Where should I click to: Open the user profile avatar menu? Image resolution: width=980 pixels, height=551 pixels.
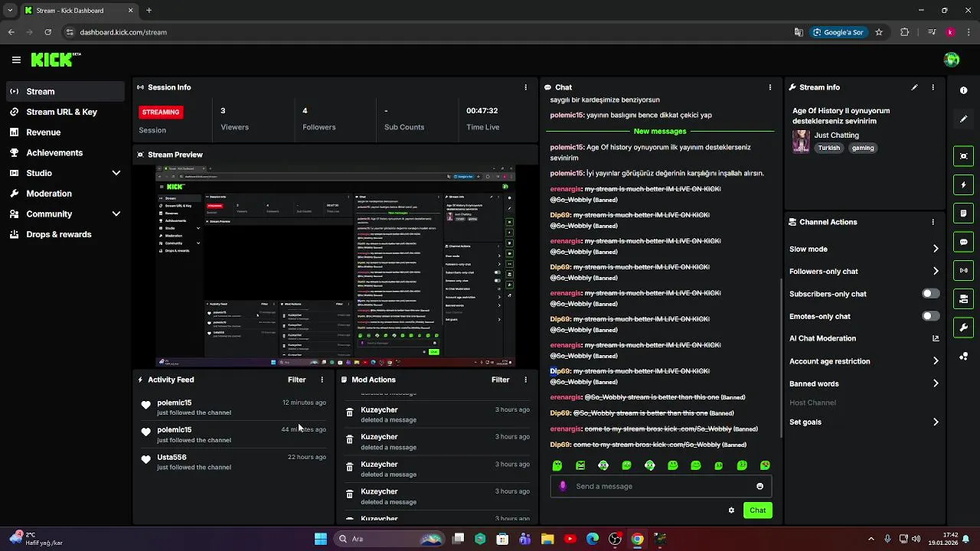(x=952, y=60)
